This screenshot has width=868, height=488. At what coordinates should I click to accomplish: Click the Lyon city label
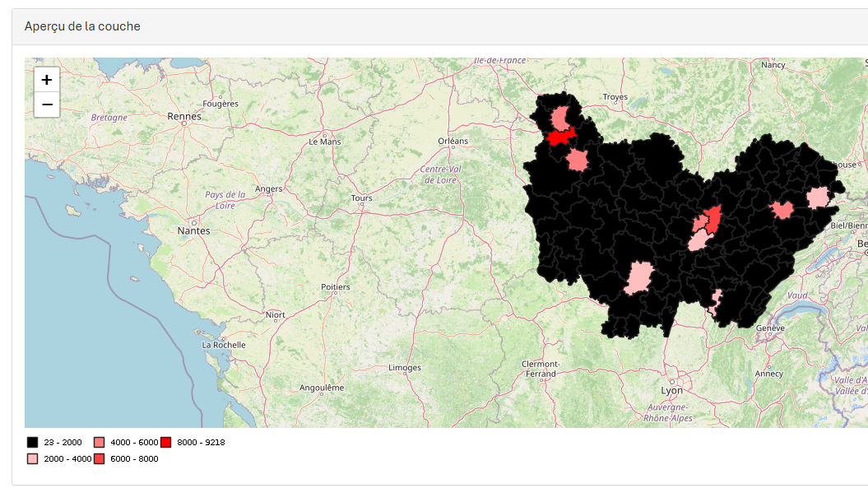pyautogui.click(x=671, y=391)
